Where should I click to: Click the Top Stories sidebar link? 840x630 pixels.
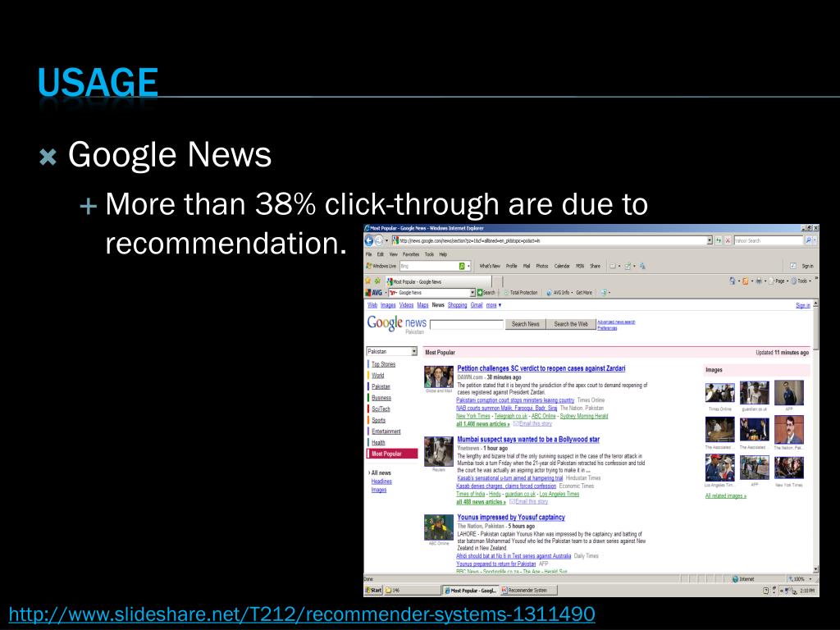(384, 364)
